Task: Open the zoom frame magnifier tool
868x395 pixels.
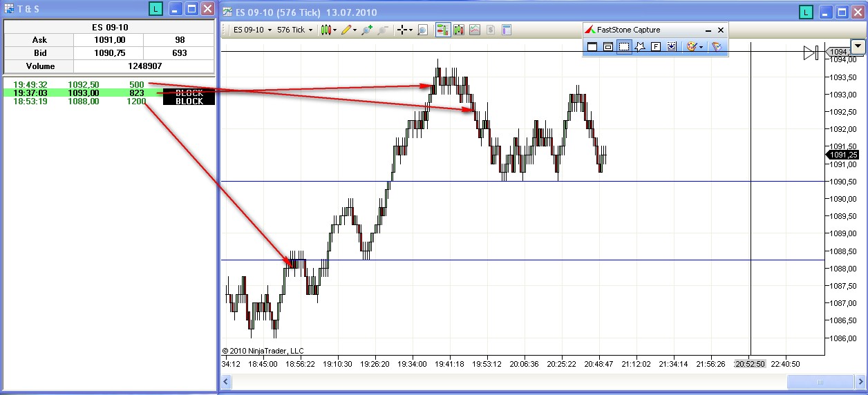Action: coord(422,30)
